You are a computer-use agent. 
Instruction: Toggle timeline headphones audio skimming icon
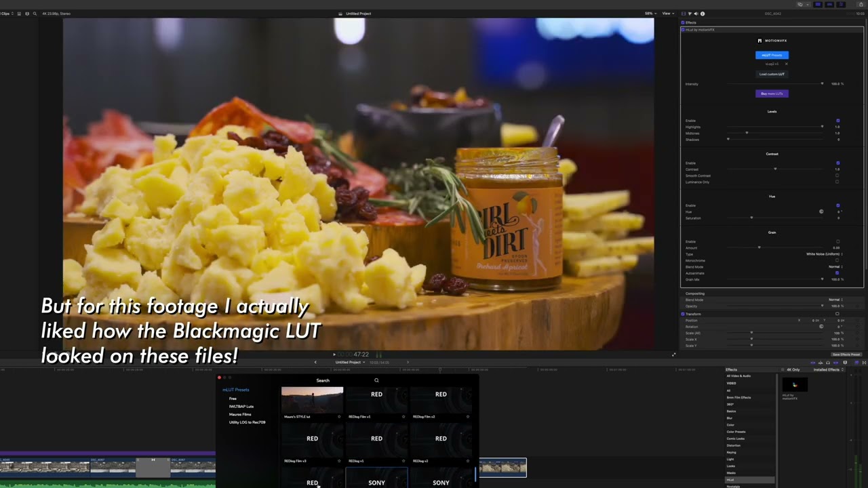point(828,363)
